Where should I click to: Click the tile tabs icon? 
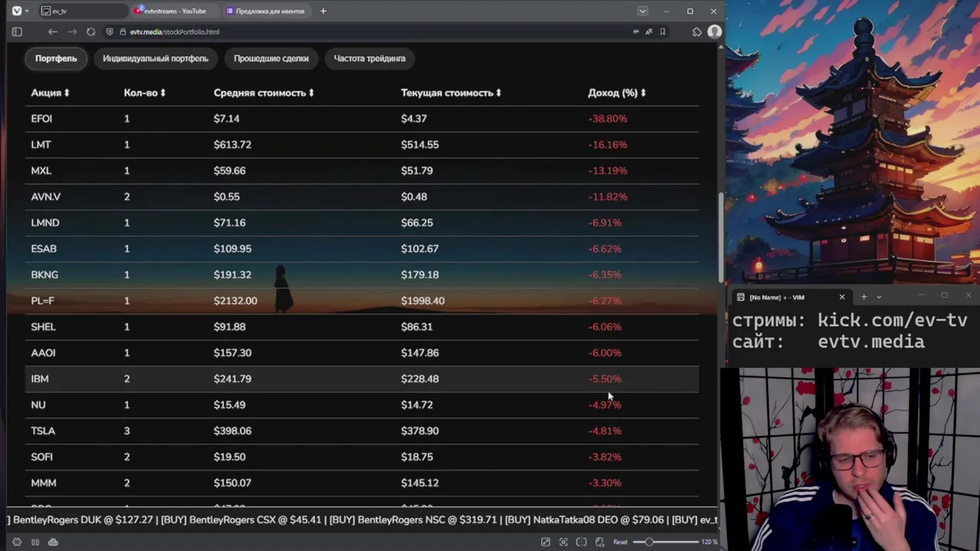(x=582, y=542)
